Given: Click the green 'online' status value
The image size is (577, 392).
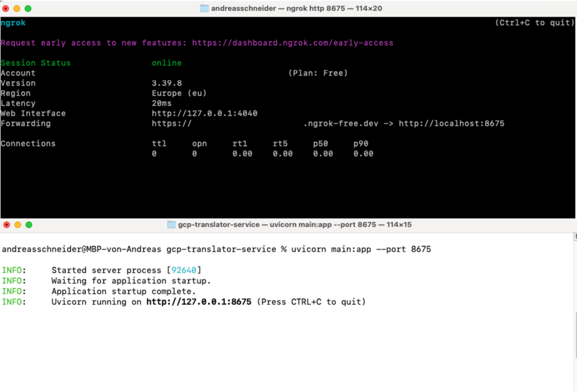Looking at the screenshot, I should point(167,63).
